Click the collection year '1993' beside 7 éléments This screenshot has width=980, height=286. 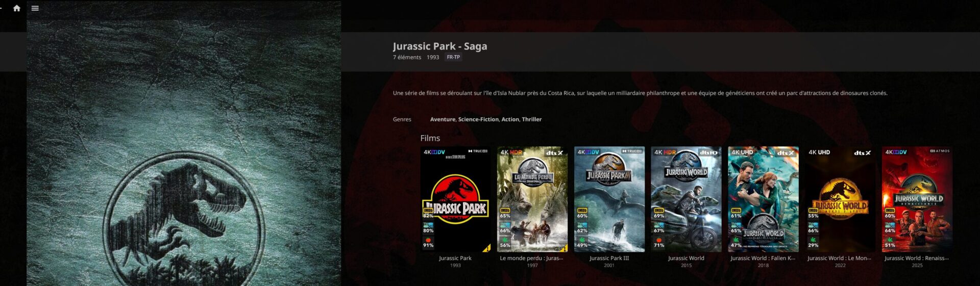tap(433, 57)
